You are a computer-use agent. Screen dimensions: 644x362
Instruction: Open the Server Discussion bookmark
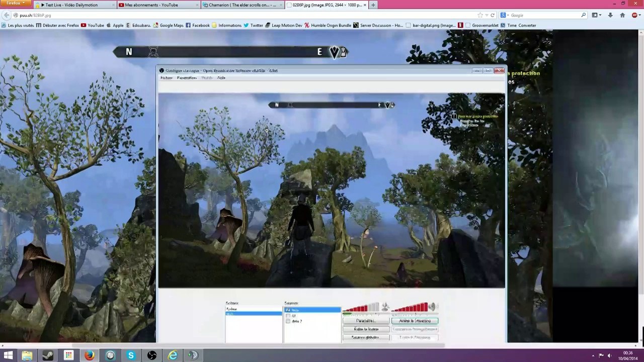(x=378, y=25)
